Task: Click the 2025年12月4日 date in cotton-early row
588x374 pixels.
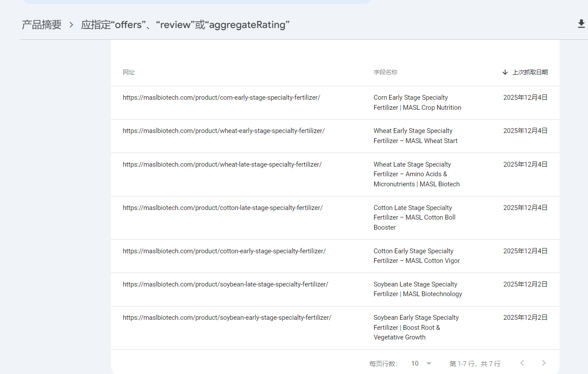Action: 525,251
